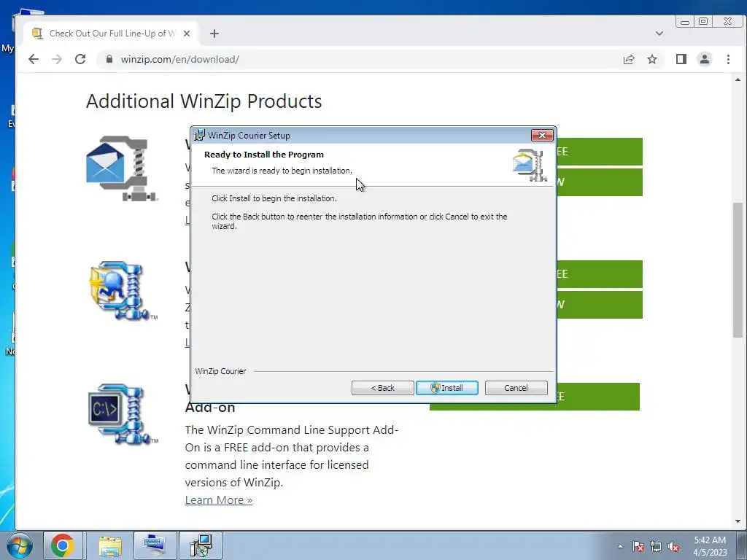Click Install in WinZip Courier Setup
The height and width of the screenshot is (560, 747).
pyautogui.click(x=447, y=388)
